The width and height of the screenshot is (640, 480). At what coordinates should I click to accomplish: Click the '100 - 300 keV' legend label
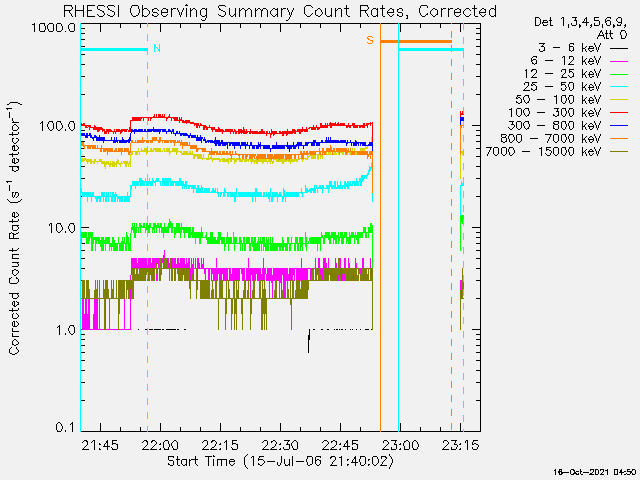pyautogui.click(x=555, y=113)
